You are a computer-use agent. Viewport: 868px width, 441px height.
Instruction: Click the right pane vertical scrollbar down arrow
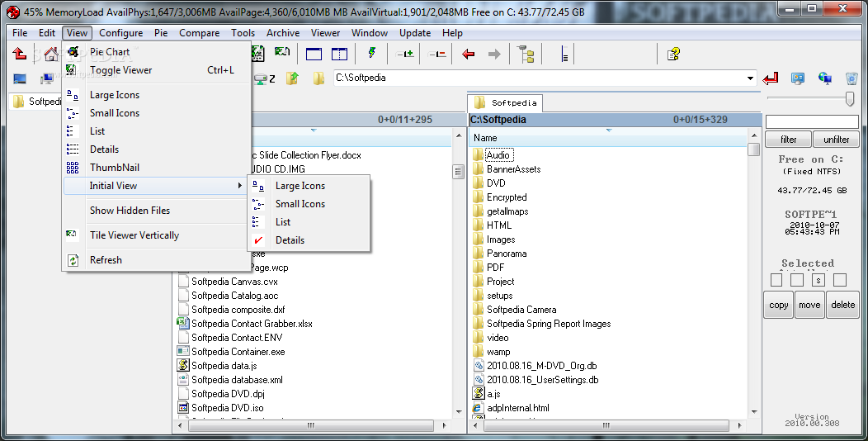(754, 411)
